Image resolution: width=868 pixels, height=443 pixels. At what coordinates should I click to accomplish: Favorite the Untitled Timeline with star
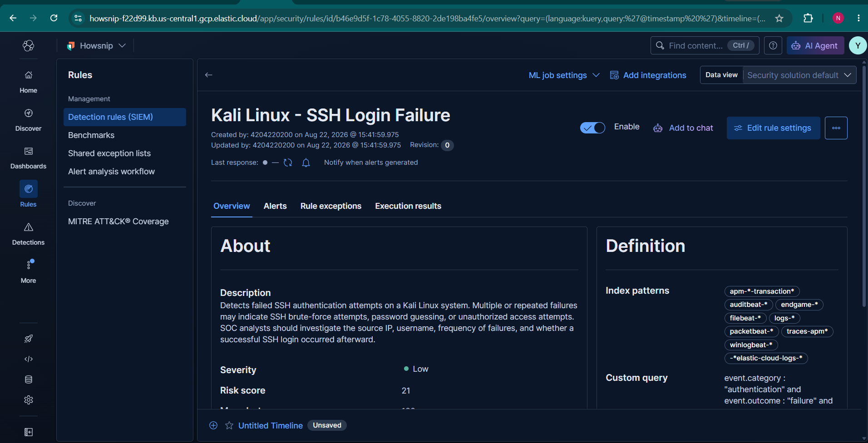229,425
